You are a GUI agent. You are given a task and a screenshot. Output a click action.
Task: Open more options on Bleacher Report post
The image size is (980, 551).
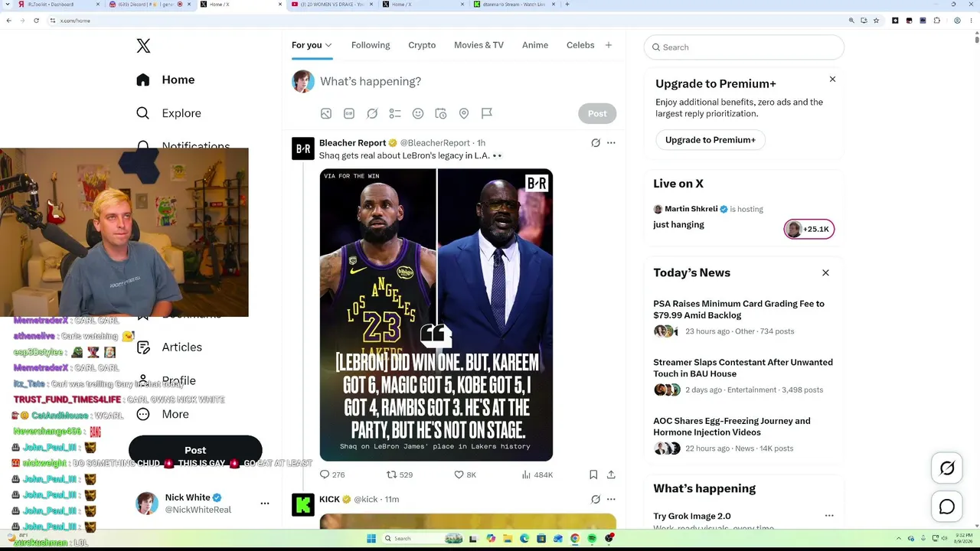click(x=611, y=142)
